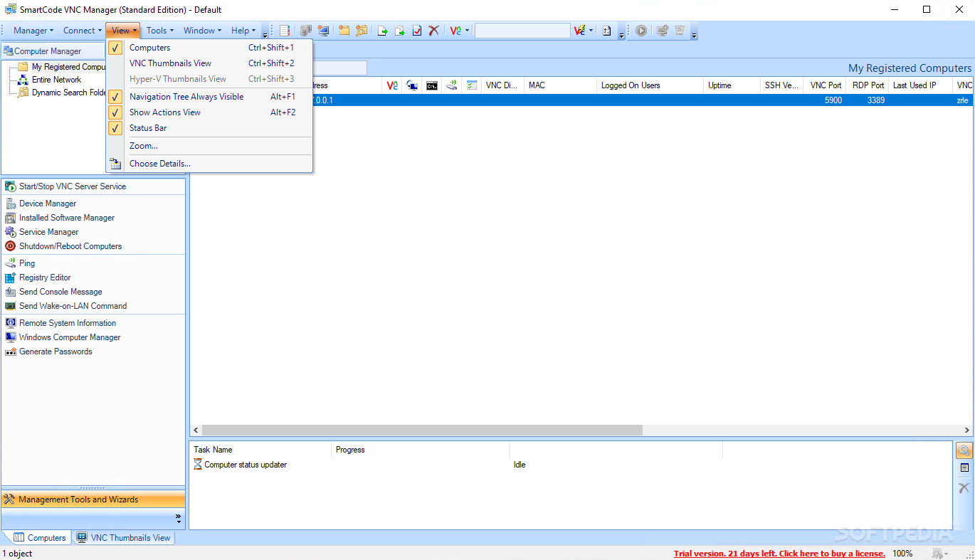Click the checklist icon column header
Viewport: 975px width, 560px height.
tap(472, 85)
